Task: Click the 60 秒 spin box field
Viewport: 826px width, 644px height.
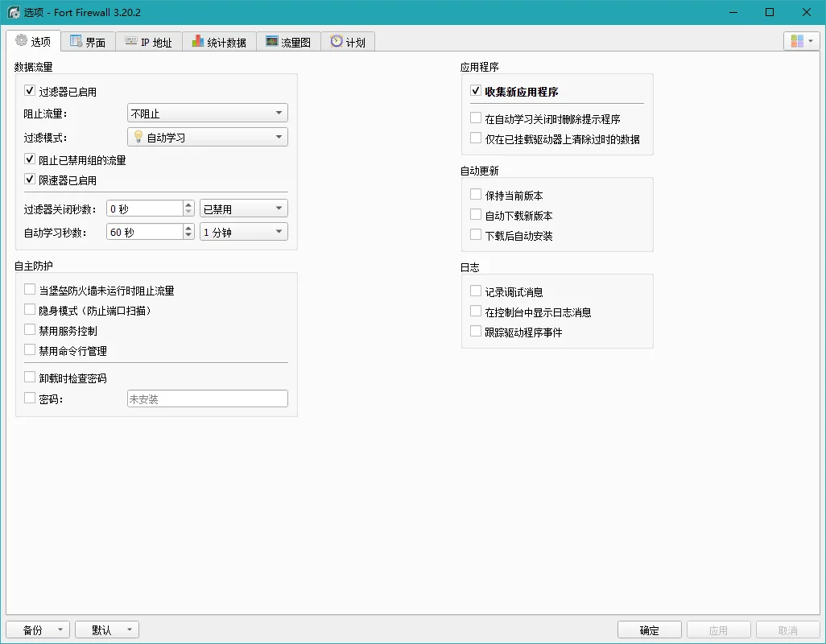Action: coord(146,232)
